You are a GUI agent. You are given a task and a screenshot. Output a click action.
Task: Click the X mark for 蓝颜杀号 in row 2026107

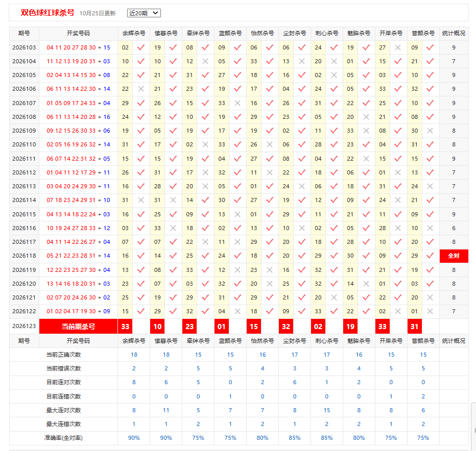[237, 103]
